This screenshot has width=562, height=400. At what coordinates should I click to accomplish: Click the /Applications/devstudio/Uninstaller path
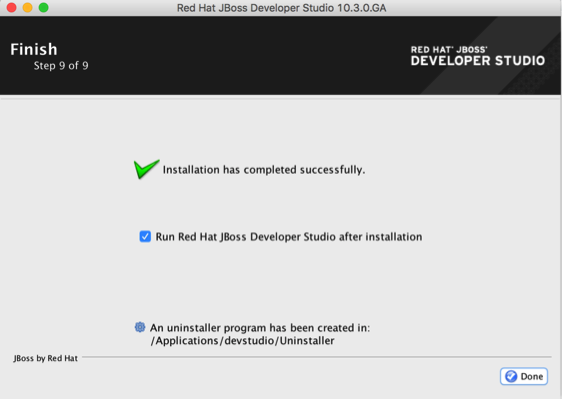point(243,341)
